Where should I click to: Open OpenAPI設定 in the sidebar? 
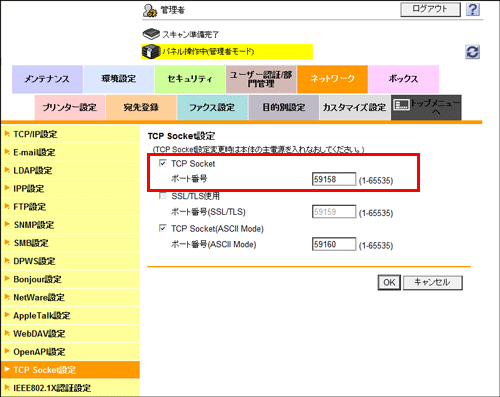point(70,352)
